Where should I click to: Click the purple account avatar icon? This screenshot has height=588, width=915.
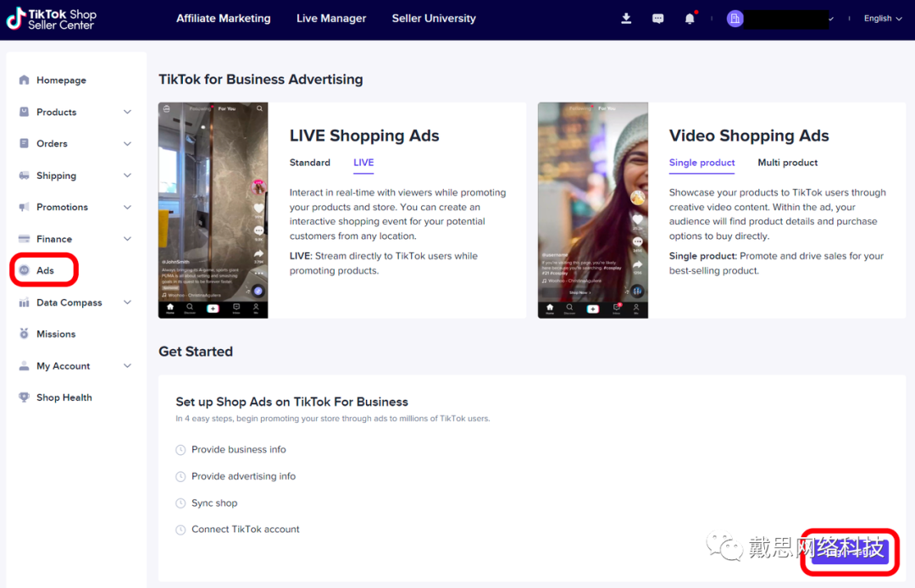[735, 19]
